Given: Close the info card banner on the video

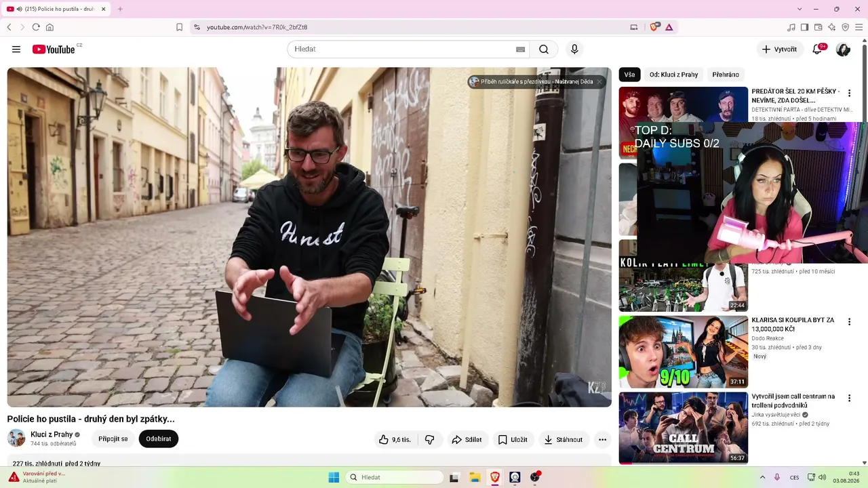Looking at the screenshot, I should (599, 82).
